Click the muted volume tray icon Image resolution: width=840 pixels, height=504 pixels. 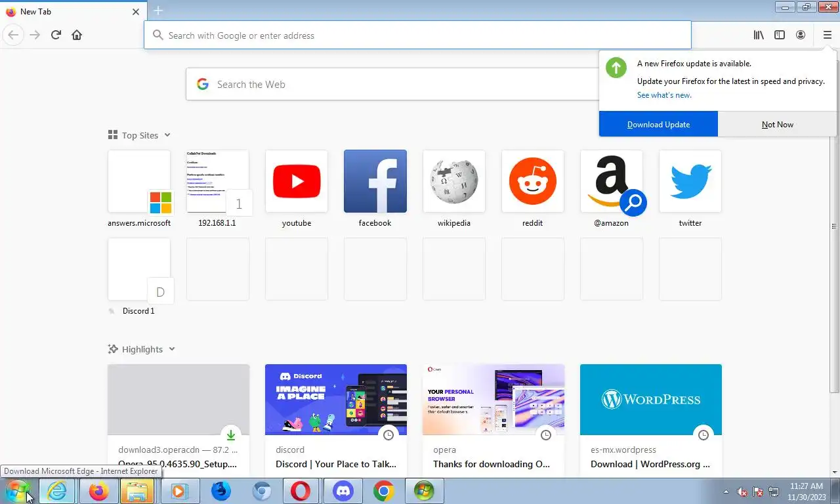[x=742, y=492]
